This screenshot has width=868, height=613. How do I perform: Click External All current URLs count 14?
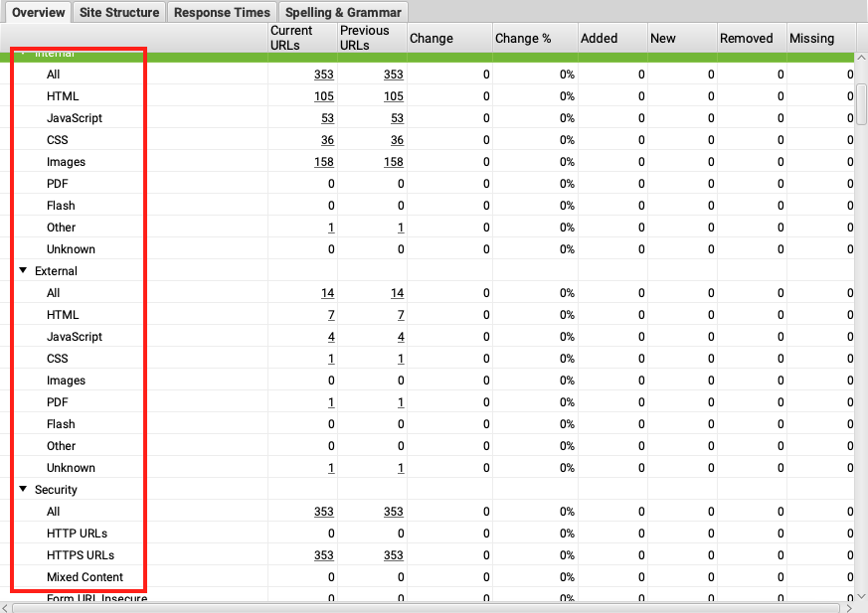pyautogui.click(x=327, y=293)
